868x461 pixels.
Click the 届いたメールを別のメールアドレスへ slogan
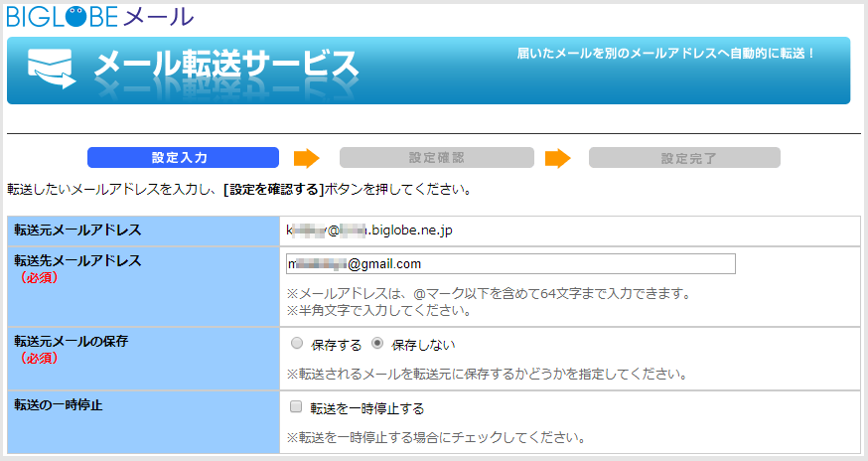click(x=666, y=54)
